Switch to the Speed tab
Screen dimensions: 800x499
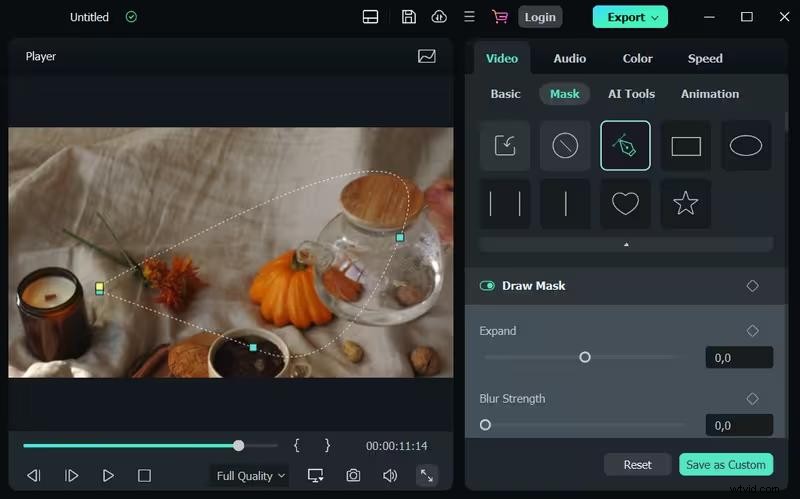[705, 58]
